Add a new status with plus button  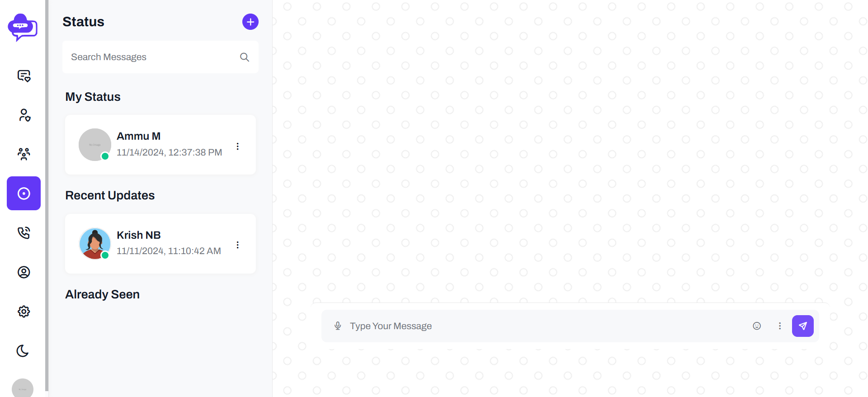coord(250,22)
